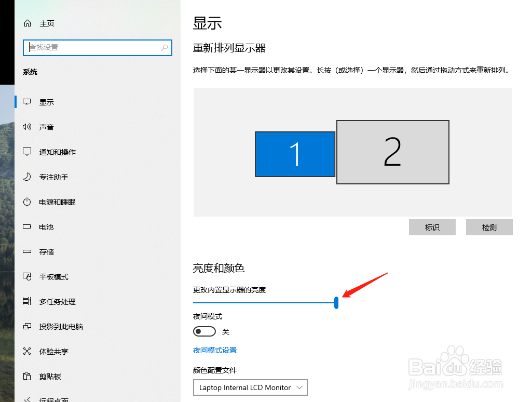Select 系统 breadcrumb heading
Image resolution: width=532 pixels, height=402 pixels.
pyautogui.click(x=30, y=72)
